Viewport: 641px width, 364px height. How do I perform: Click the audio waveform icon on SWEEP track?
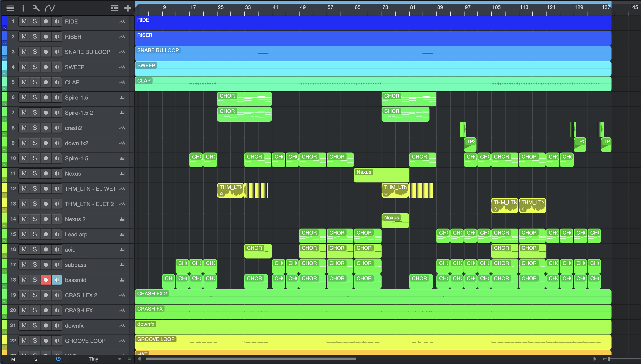click(x=122, y=67)
